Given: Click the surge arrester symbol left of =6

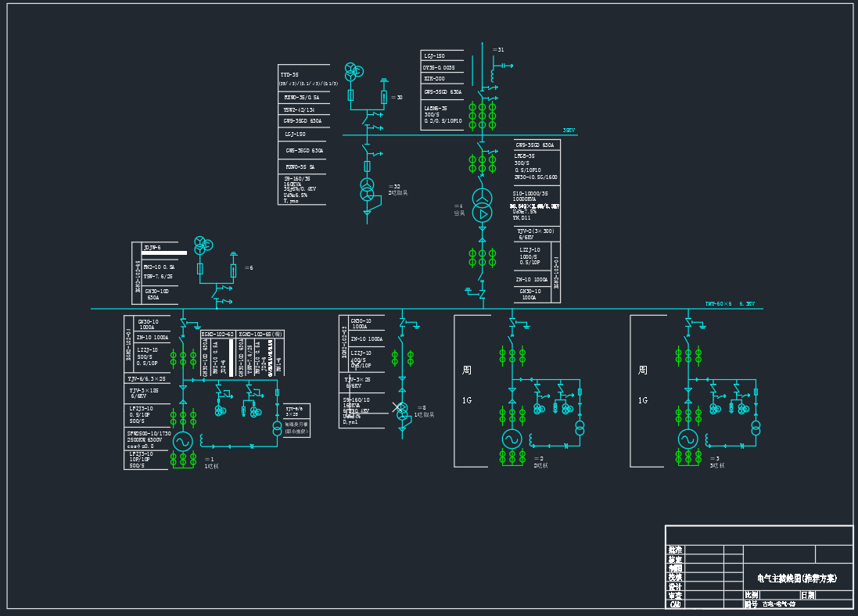Looking at the screenshot, I should point(233,270).
